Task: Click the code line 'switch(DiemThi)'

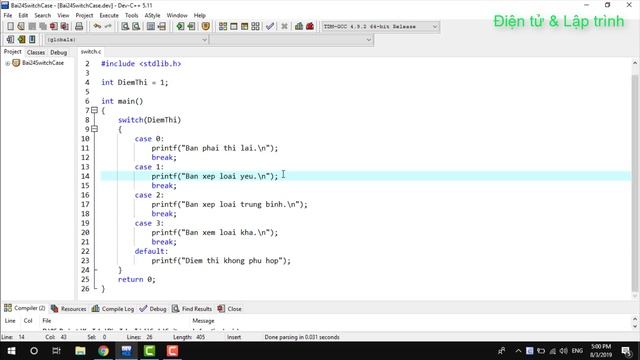Action: point(149,120)
